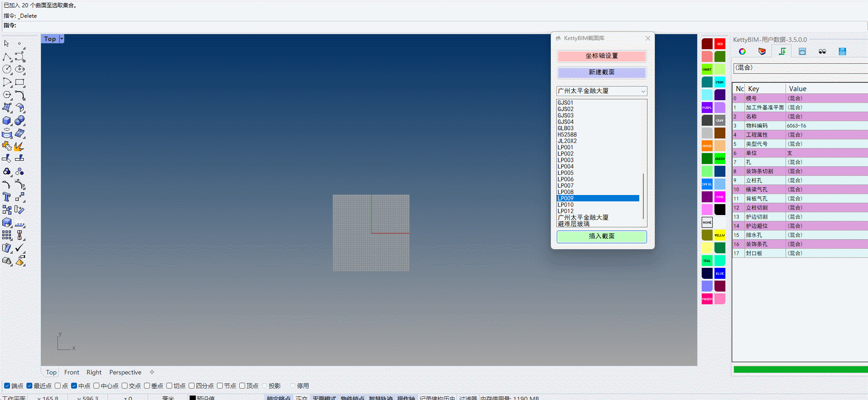868x400 pixels.
Task: Click the 坐标轴设置 button
Action: 601,56
